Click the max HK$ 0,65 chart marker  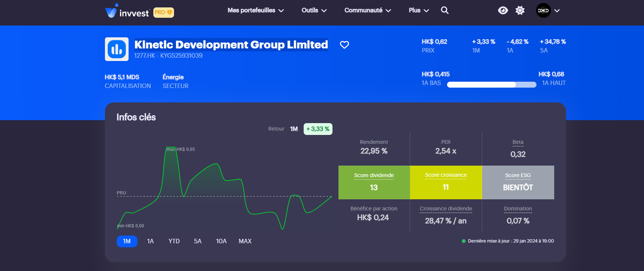pos(181,149)
